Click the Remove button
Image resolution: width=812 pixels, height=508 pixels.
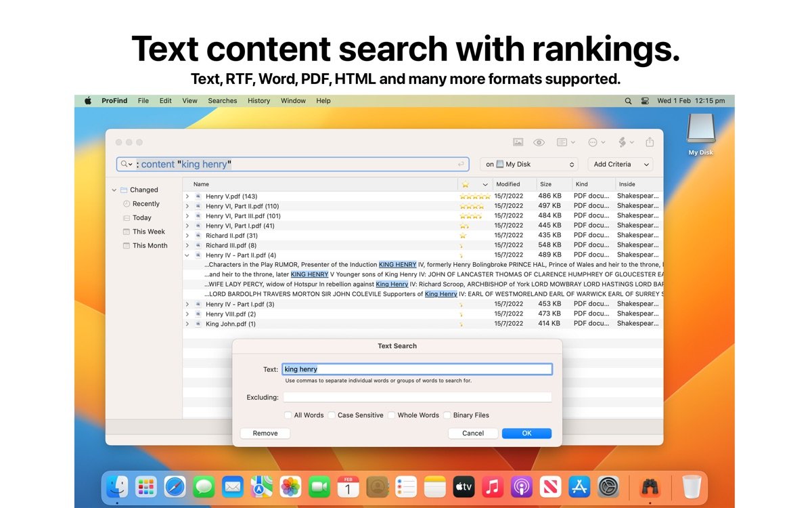point(265,433)
